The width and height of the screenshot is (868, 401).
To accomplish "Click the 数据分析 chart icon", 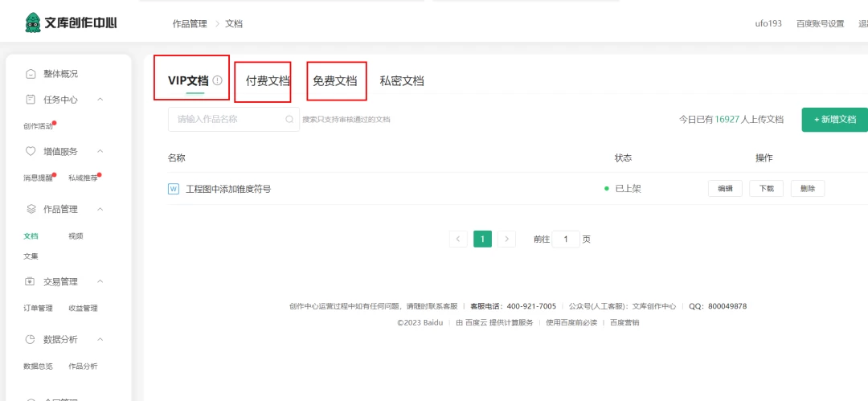I will (x=31, y=339).
